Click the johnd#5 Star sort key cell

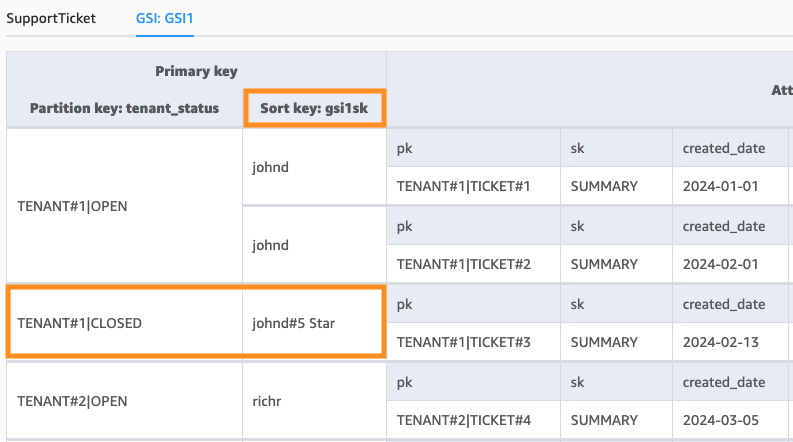297,323
